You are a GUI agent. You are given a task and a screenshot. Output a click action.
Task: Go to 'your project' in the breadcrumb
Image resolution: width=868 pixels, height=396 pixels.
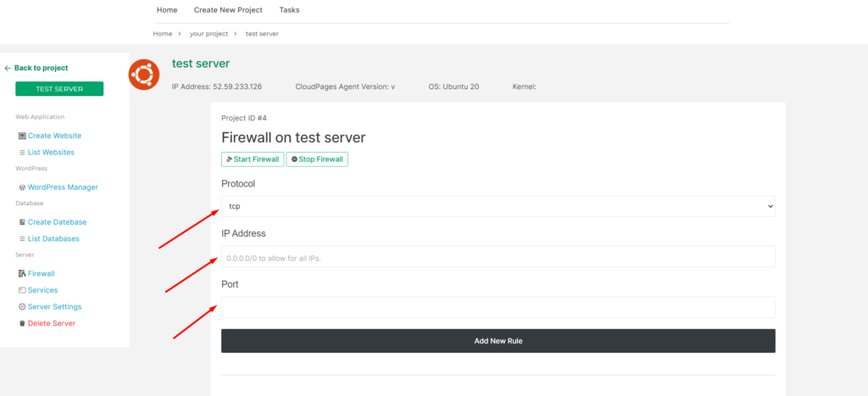(209, 34)
